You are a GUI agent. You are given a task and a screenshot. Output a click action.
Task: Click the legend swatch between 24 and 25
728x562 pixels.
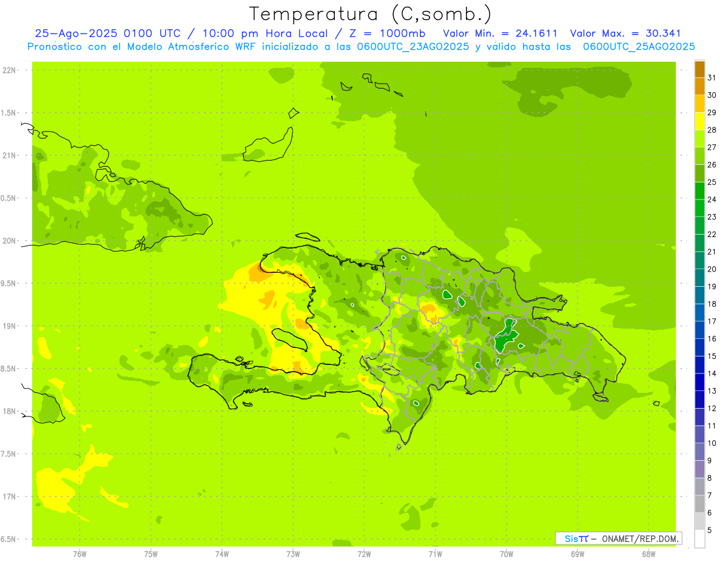point(699,191)
